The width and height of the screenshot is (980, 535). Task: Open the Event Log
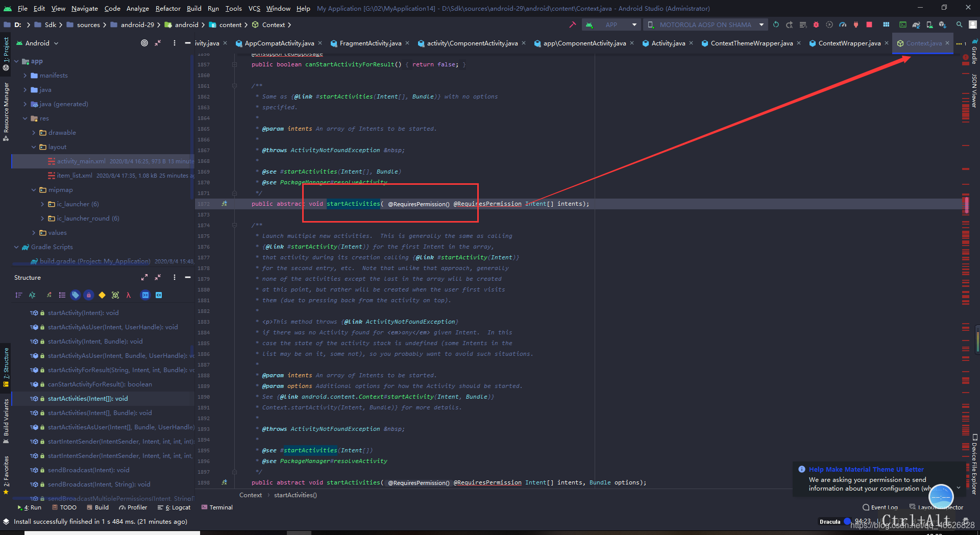pyautogui.click(x=880, y=507)
